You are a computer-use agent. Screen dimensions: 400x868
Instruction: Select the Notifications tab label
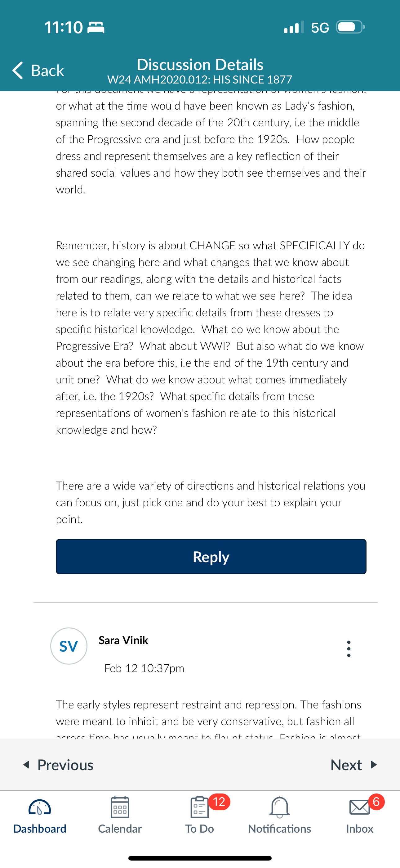point(279,829)
